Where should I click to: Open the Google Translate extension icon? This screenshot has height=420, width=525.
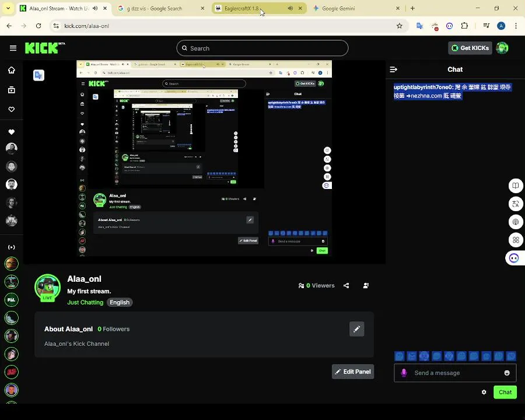pyautogui.click(x=419, y=26)
